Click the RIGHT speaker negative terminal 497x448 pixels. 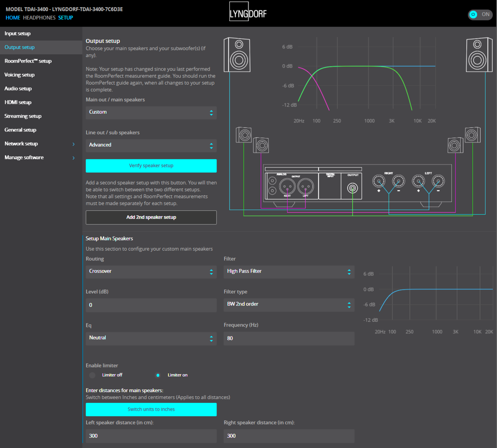coord(398,181)
